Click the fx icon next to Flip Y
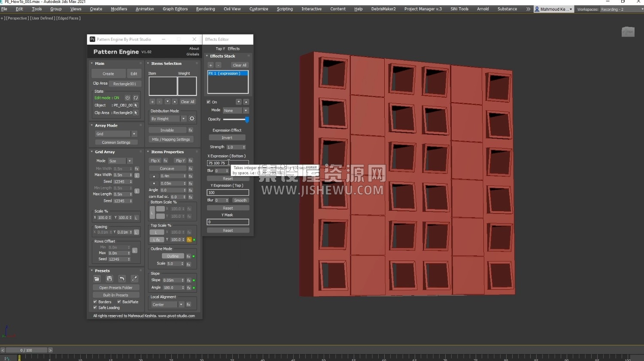The width and height of the screenshot is (644, 361). 191,161
